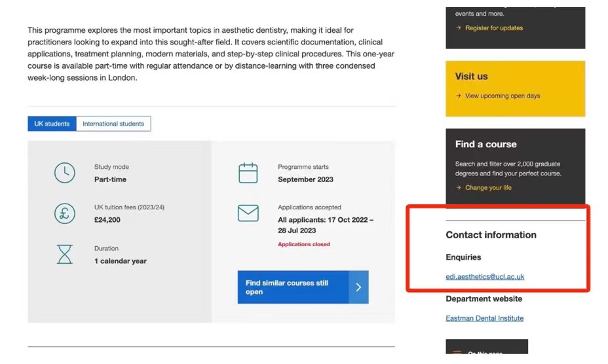Click the Find a course card heading

(485, 145)
